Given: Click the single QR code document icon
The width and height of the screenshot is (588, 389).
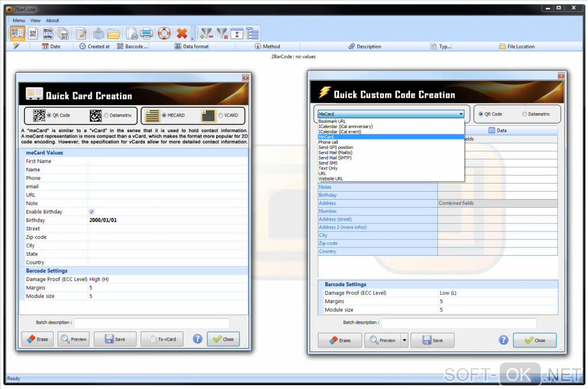Looking at the screenshot, I should [33, 34].
